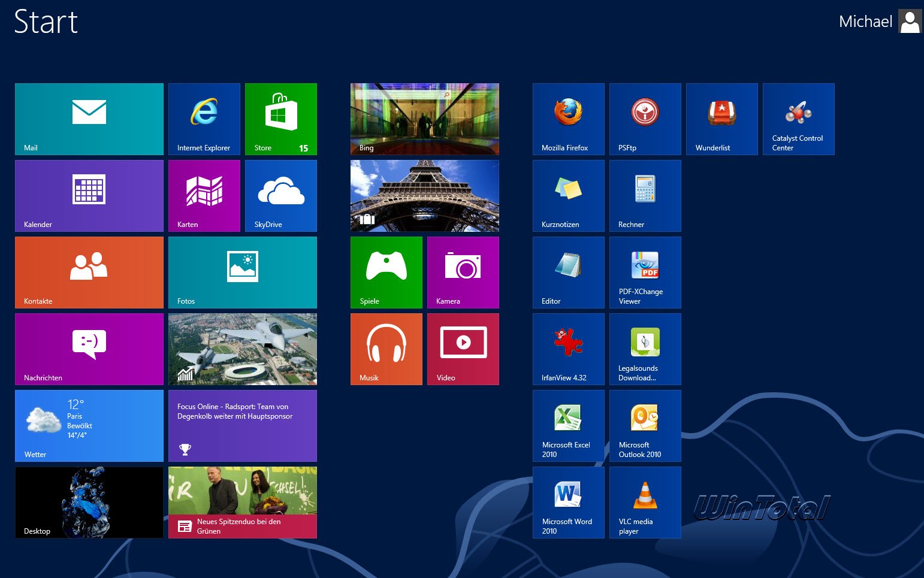Open the SkyDrive cloud tile
This screenshot has width=924, height=578.
(280, 196)
